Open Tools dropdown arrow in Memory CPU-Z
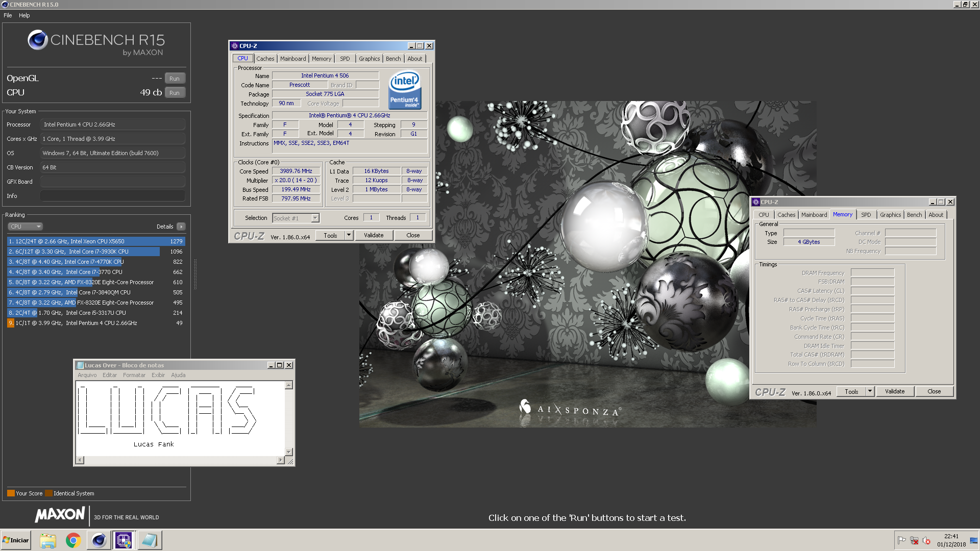 (870, 391)
